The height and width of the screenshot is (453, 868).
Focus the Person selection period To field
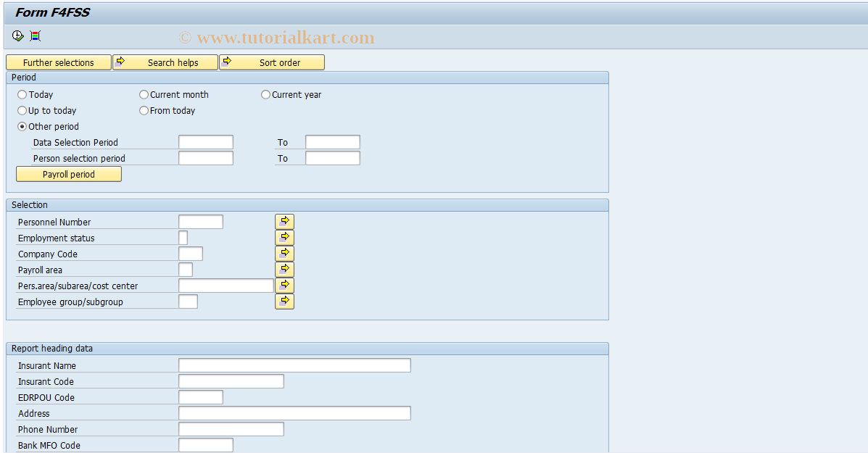[333, 158]
